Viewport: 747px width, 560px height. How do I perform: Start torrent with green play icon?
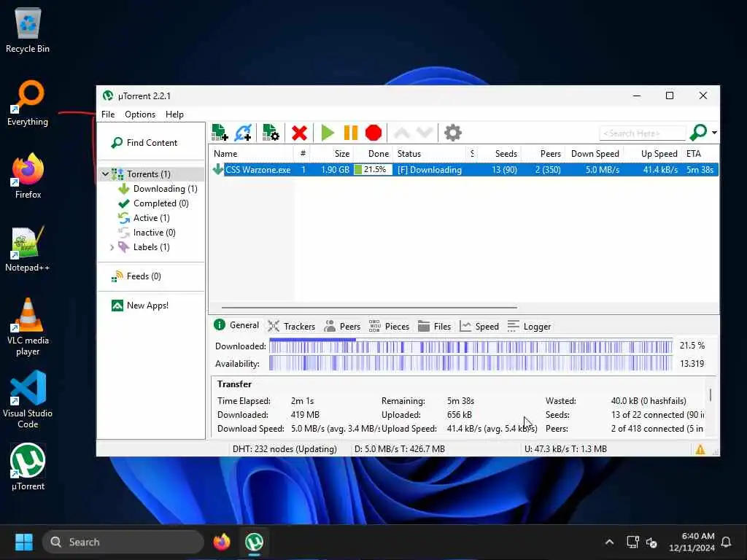[x=328, y=133]
